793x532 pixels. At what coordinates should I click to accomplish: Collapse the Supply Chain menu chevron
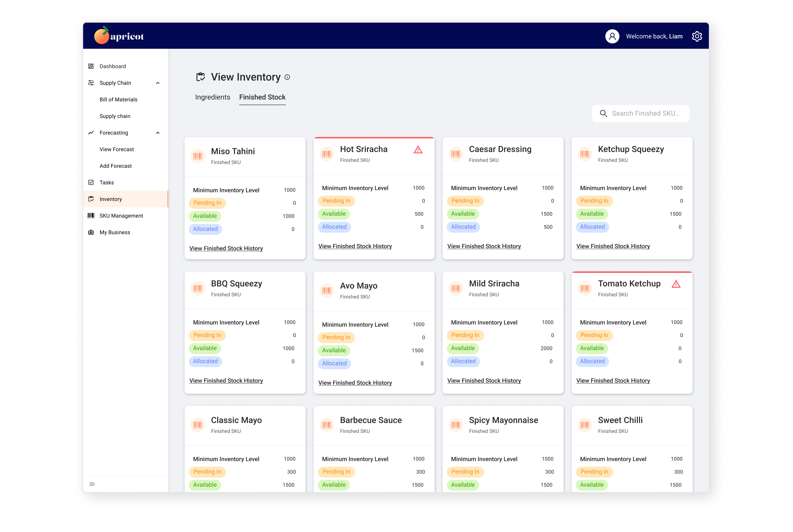(158, 83)
